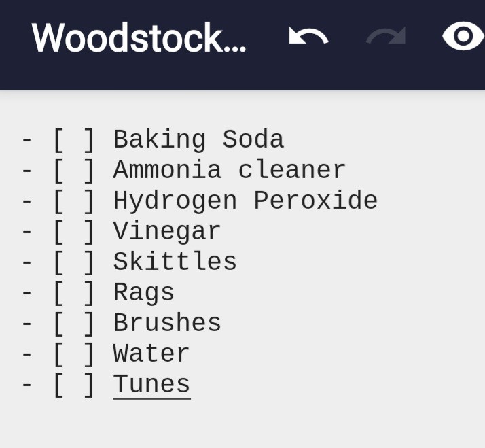The width and height of the screenshot is (485, 448).
Task: Check the Vinegar checkbox brackets
Action: click(74, 232)
